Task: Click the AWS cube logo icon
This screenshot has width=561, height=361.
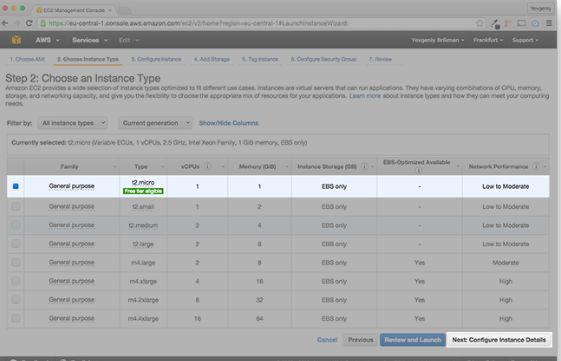Action: coord(16,40)
